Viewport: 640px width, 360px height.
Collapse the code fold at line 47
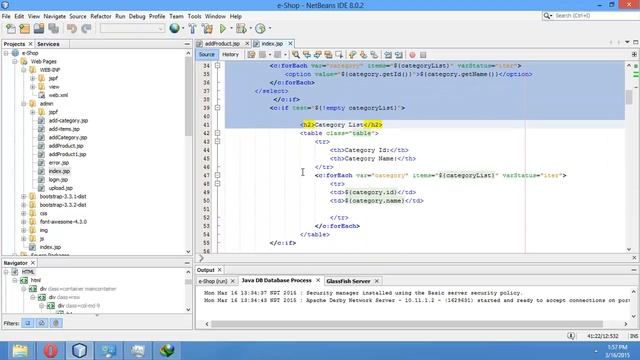tap(218, 175)
